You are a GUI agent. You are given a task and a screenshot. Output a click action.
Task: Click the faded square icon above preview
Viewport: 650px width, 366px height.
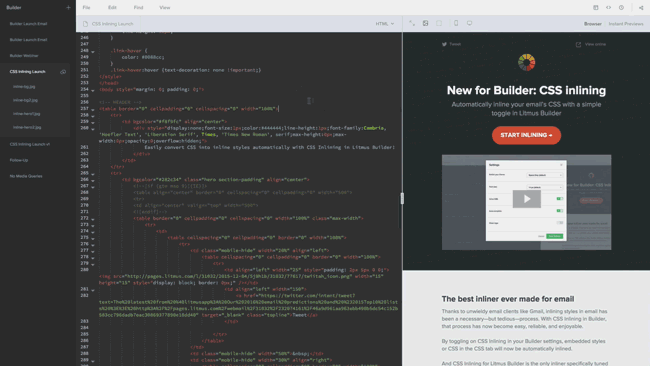click(439, 23)
